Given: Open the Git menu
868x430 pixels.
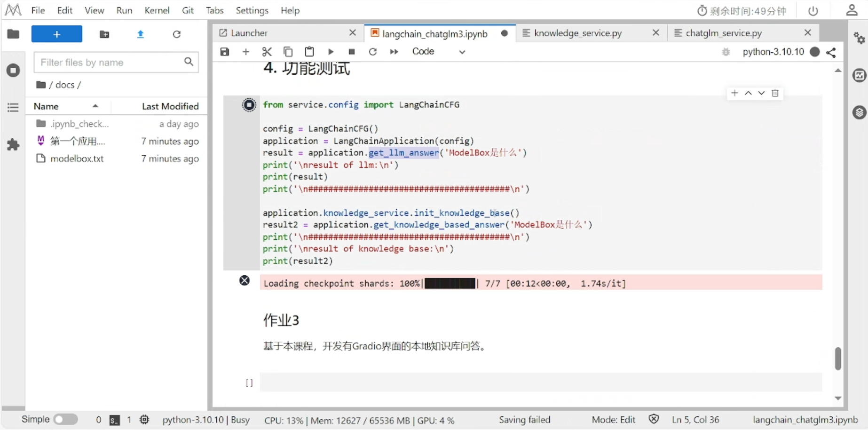Looking at the screenshot, I should [188, 10].
